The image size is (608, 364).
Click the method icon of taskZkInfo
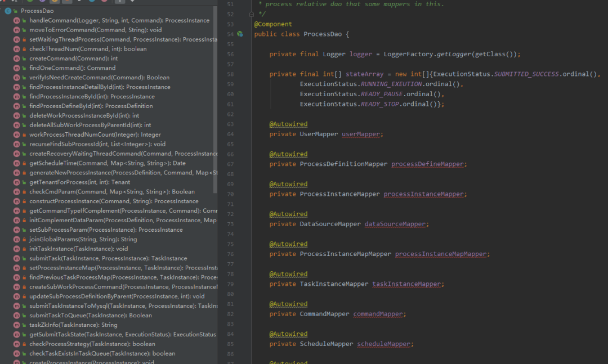pos(17,325)
